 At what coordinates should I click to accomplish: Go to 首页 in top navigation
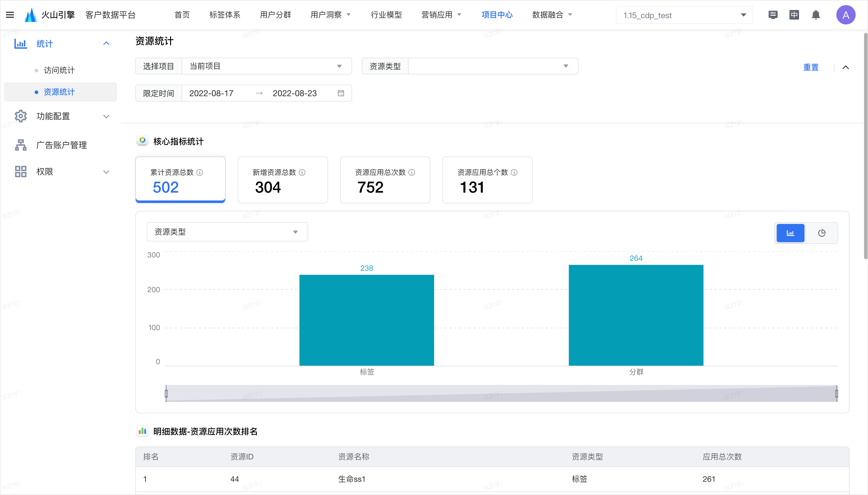point(182,14)
